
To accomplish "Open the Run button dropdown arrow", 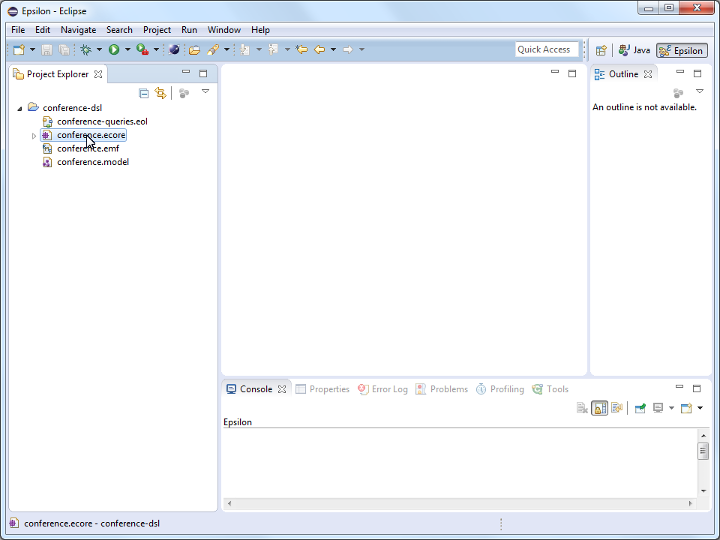I will [128, 50].
